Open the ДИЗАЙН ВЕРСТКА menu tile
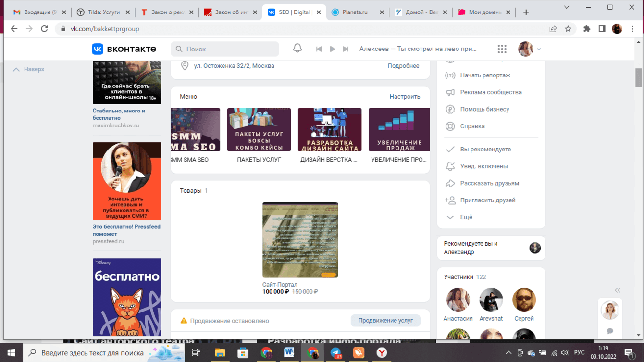The image size is (644, 362). [330, 136]
